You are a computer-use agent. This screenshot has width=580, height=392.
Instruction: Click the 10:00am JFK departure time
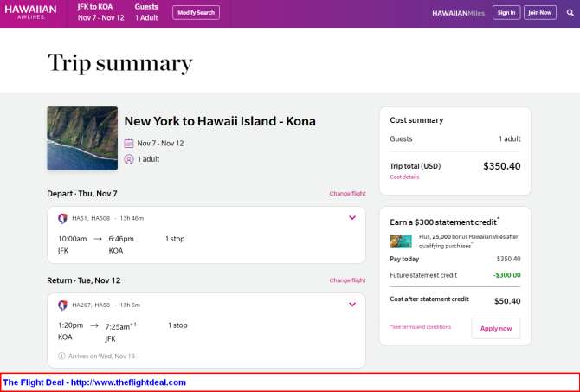(73, 239)
